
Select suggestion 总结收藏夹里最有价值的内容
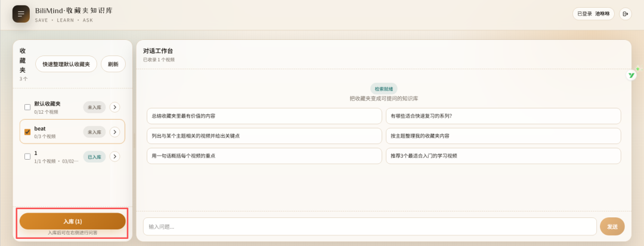pos(264,116)
